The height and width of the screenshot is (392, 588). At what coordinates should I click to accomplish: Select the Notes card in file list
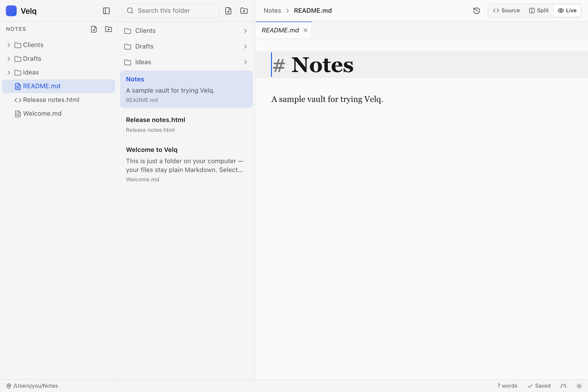coord(186,89)
